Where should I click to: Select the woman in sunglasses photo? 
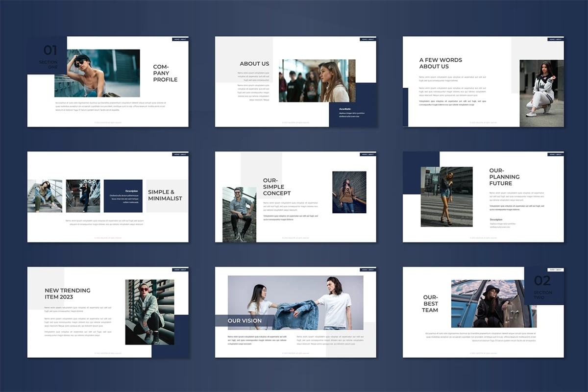pos(97,73)
